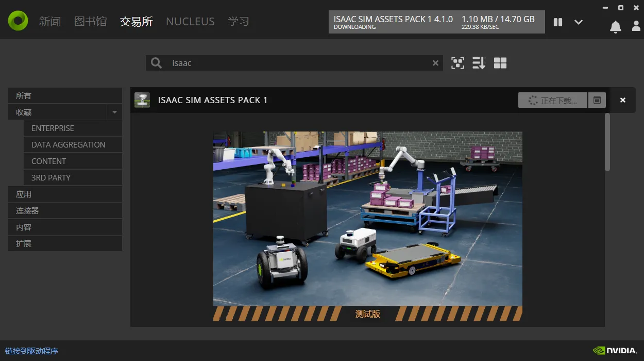Select the 3RD PARTY subcategory
The height and width of the screenshot is (361, 644).
tap(73, 178)
